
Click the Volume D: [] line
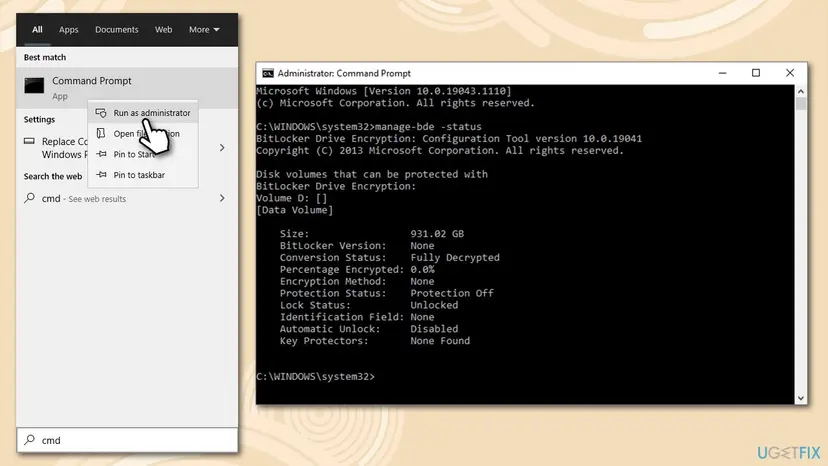point(291,198)
